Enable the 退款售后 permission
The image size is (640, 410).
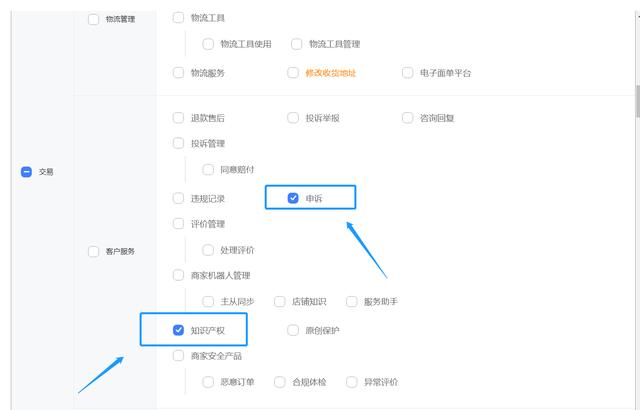click(179, 118)
